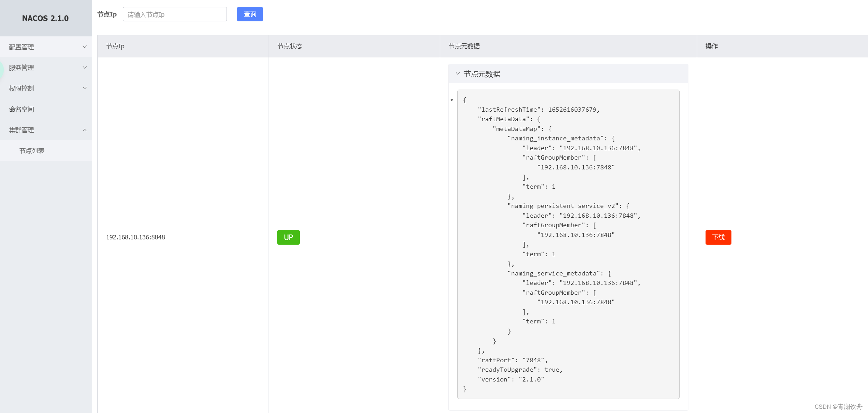Click the 查询 search button
Viewport: 868px width, 413px height.
pos(250,14)
